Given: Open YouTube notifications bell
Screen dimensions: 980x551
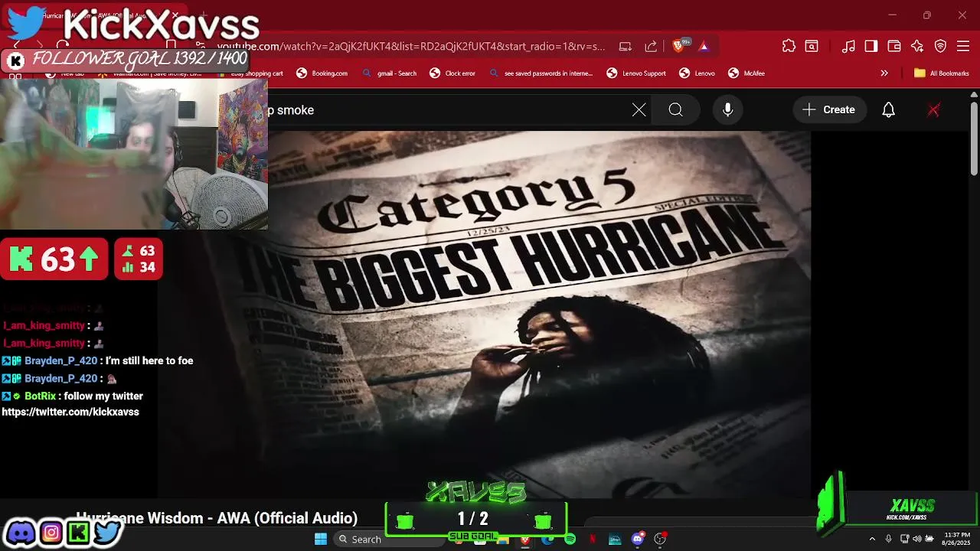Looking at the screenshot, I should 888,110.
